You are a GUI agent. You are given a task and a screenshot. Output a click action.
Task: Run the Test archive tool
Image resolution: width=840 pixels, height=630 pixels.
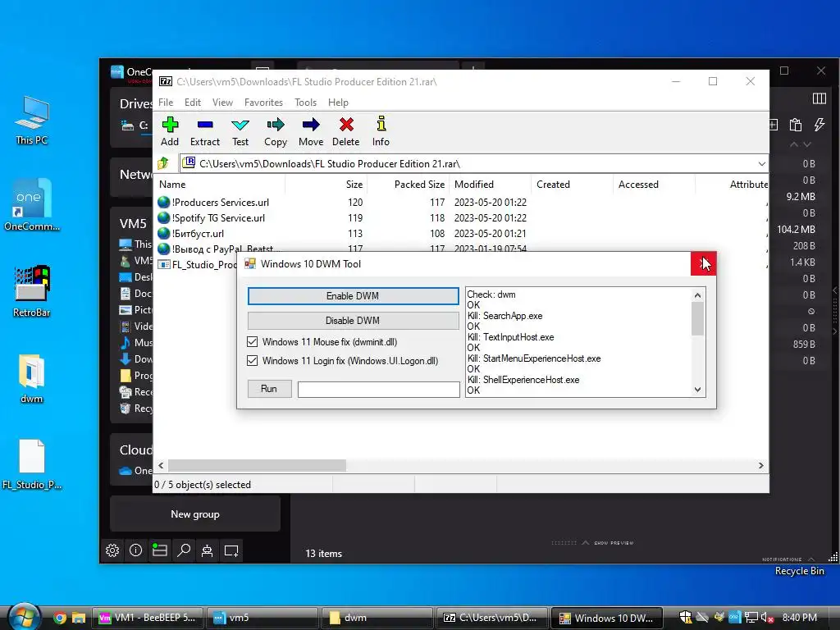pyautogui.click(x=240, y=131)
